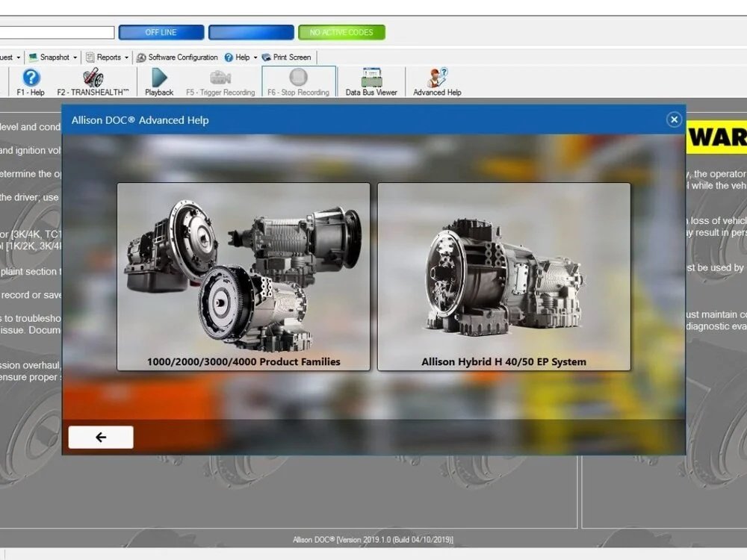Click the text field at top left
This screenshot has width=747, height=560.
(x=57, y=33)
